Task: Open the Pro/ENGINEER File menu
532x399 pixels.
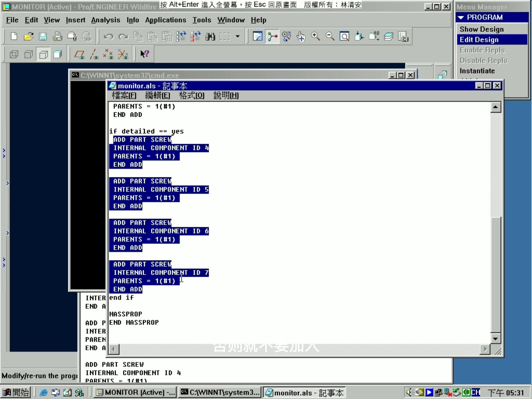Action: coord(12,20)
